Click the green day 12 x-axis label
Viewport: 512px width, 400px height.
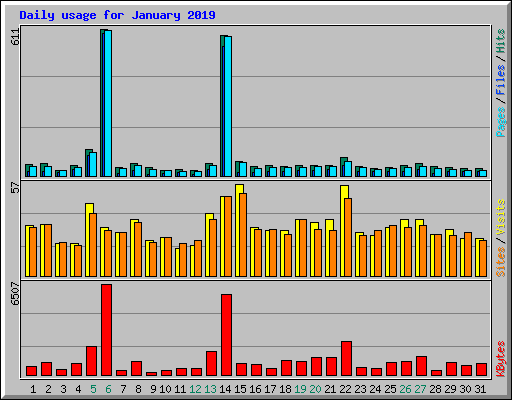pos(195,389)
